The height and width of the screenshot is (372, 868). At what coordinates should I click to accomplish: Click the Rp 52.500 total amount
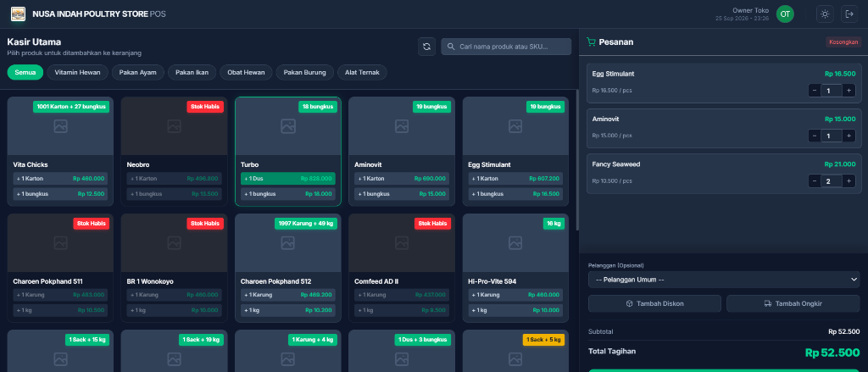point(832,353)
